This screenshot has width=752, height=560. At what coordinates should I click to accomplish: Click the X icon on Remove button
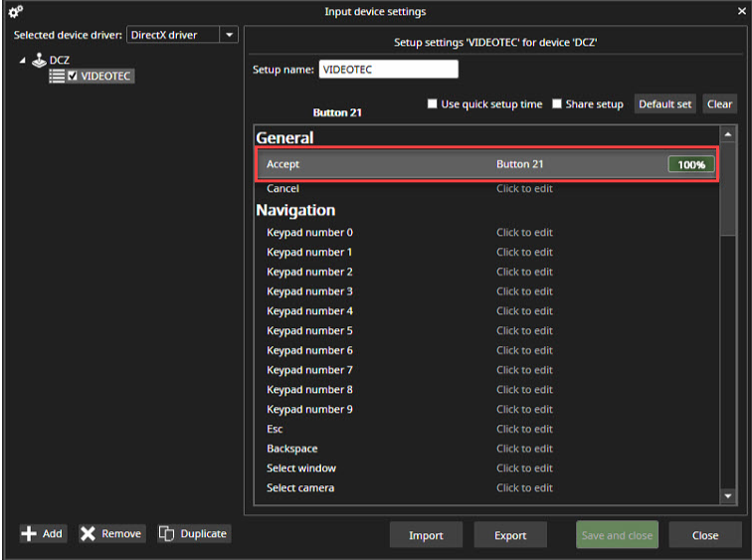coord(89,534)
